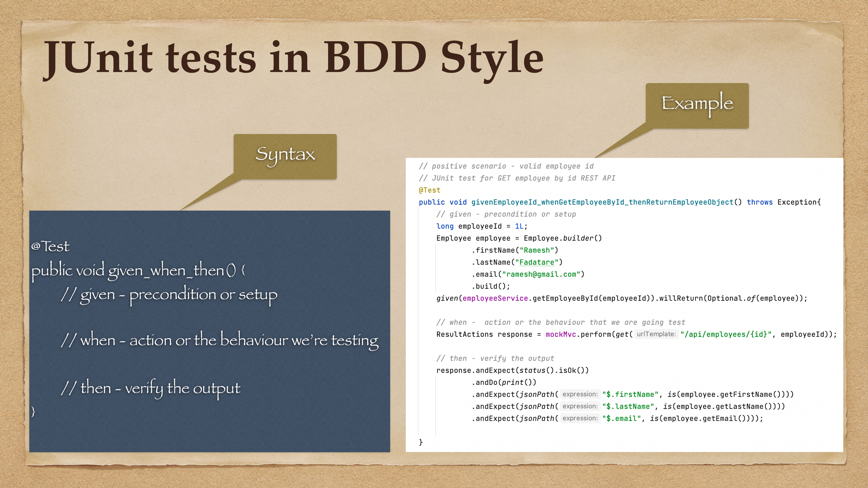Click the "public void given_when_then() {" line

pos(138,271)
